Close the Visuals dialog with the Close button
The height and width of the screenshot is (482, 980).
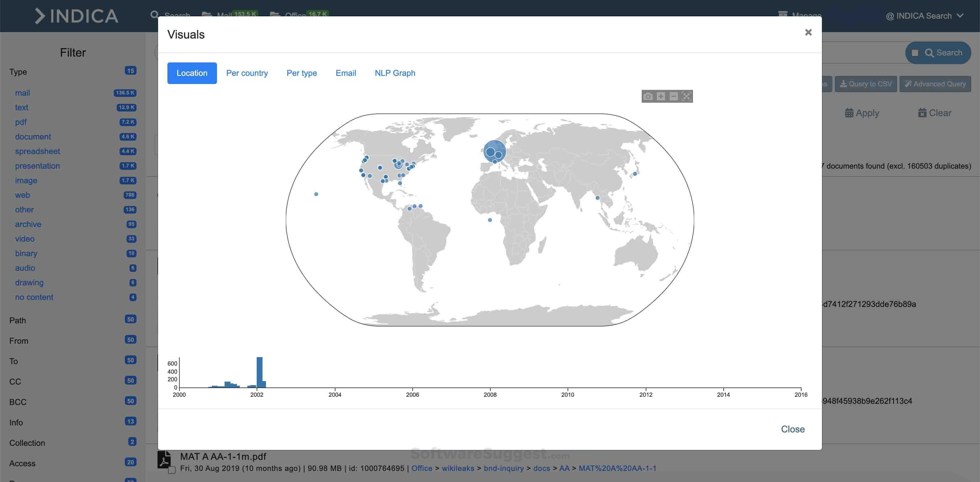[x=793, y=429]
